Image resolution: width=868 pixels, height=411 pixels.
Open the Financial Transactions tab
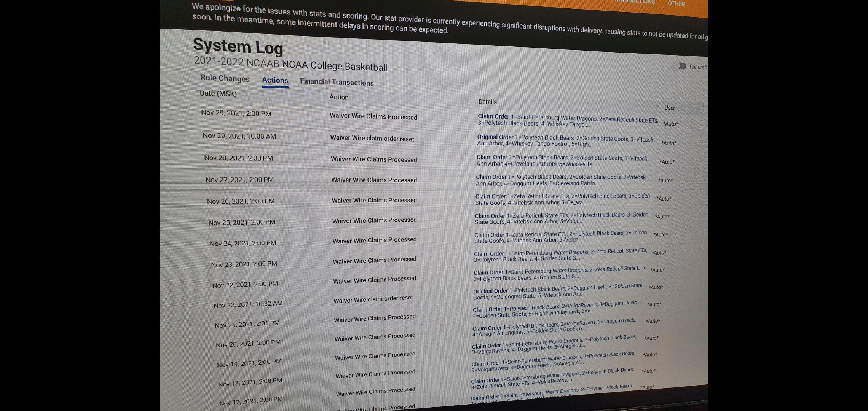pyautogui.click(x=337, y=82)
